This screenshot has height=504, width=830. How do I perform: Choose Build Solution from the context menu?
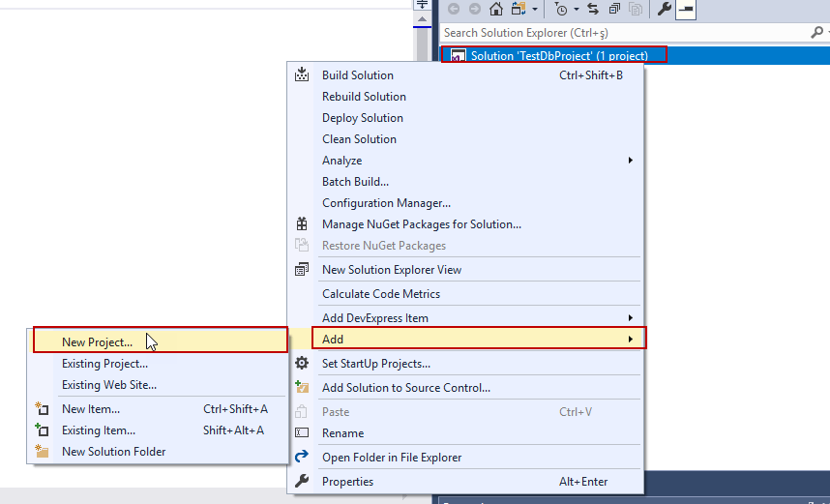[465, 75]
